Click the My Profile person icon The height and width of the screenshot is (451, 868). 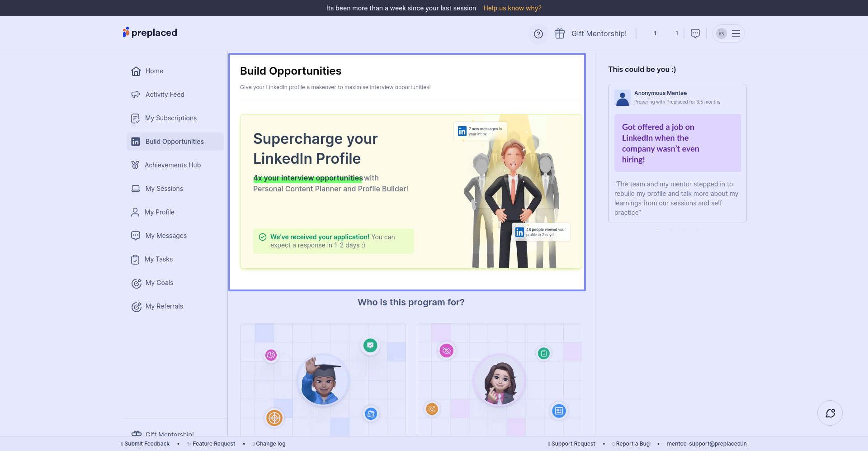coord(135,212)
